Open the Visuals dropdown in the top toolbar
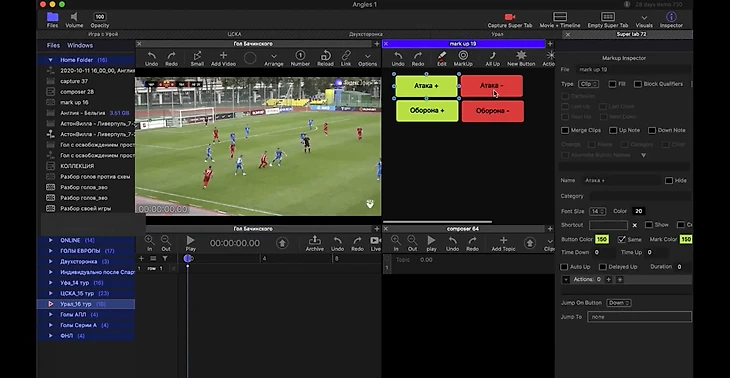 [644, 20]
